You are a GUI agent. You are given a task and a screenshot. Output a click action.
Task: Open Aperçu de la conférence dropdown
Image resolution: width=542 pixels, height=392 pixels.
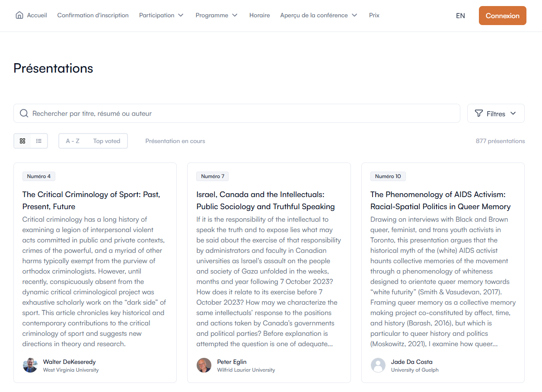point(319,15)
